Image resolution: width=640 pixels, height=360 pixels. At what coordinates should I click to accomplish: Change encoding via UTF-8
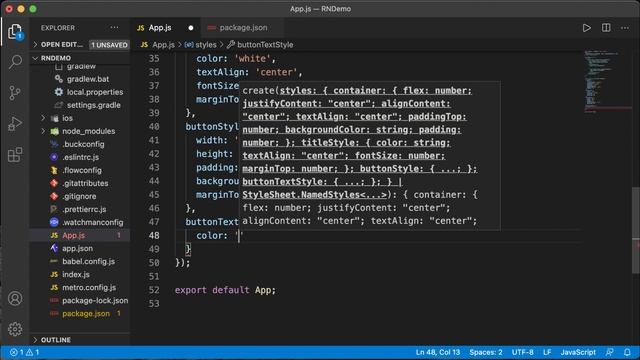coord(522,352)
